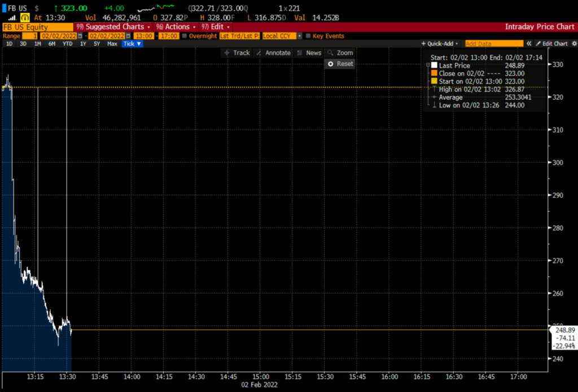Select the Annotate pencil tool
Viewport: 578px width, 392px height.
273,53
